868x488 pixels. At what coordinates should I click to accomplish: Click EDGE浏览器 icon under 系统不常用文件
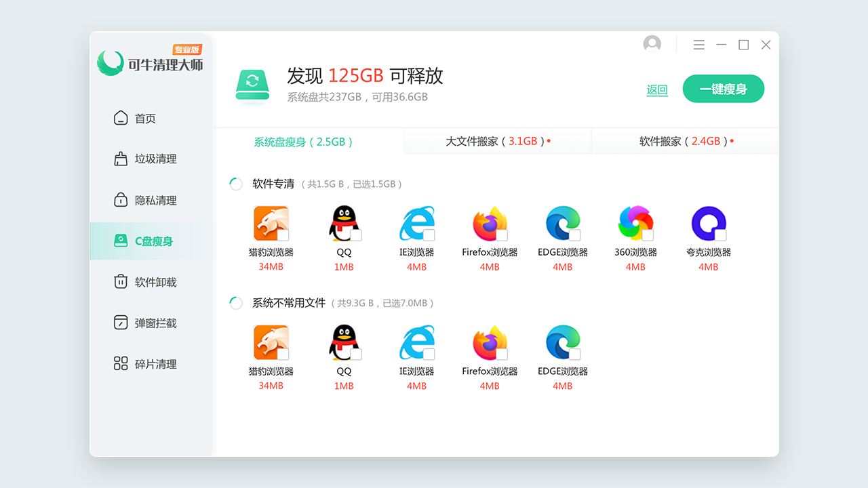click(563, 342)
